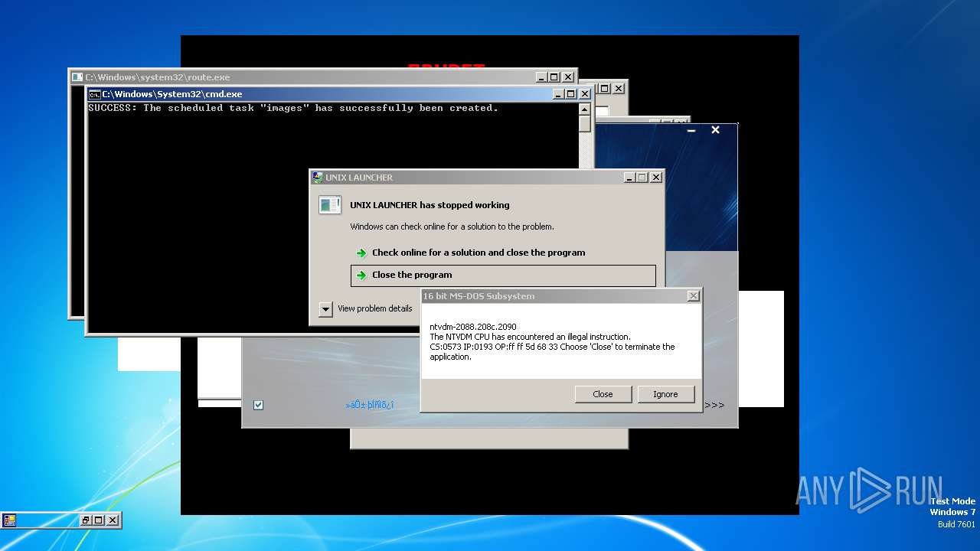Viewport: 980px width, 551px height.
Task: Close the gray window behind cmd.exe
Action: (617, 89)
